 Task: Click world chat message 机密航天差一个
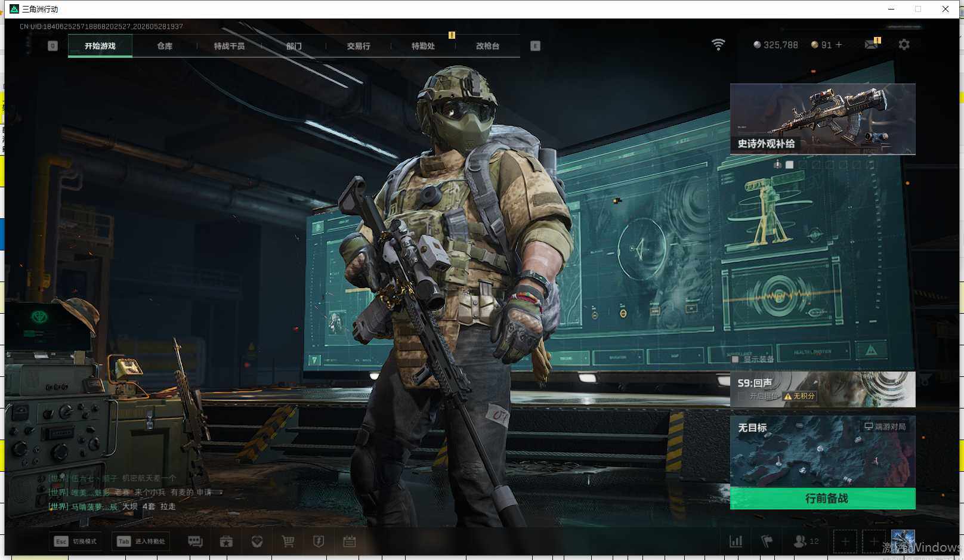click(149, 478)
